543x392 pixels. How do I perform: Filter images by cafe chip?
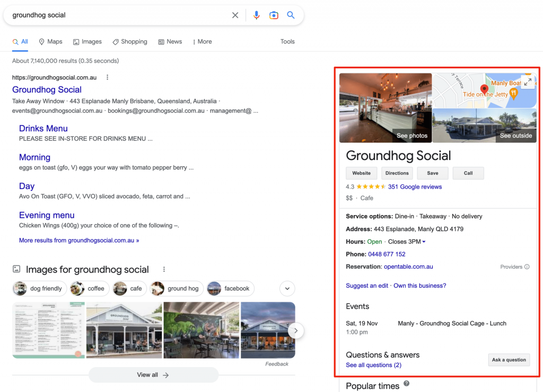click(x=129, y=289)
